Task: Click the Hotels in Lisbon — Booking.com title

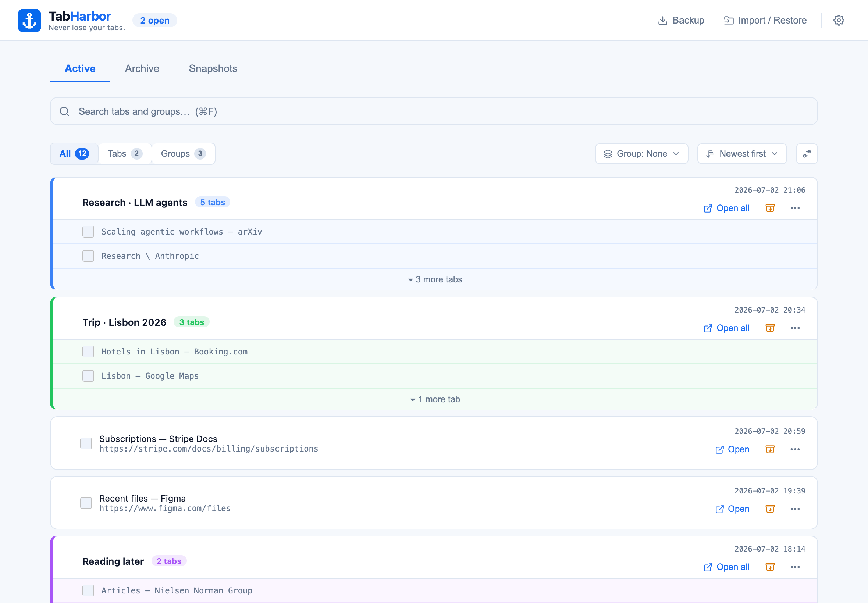Action: [174, 352]
